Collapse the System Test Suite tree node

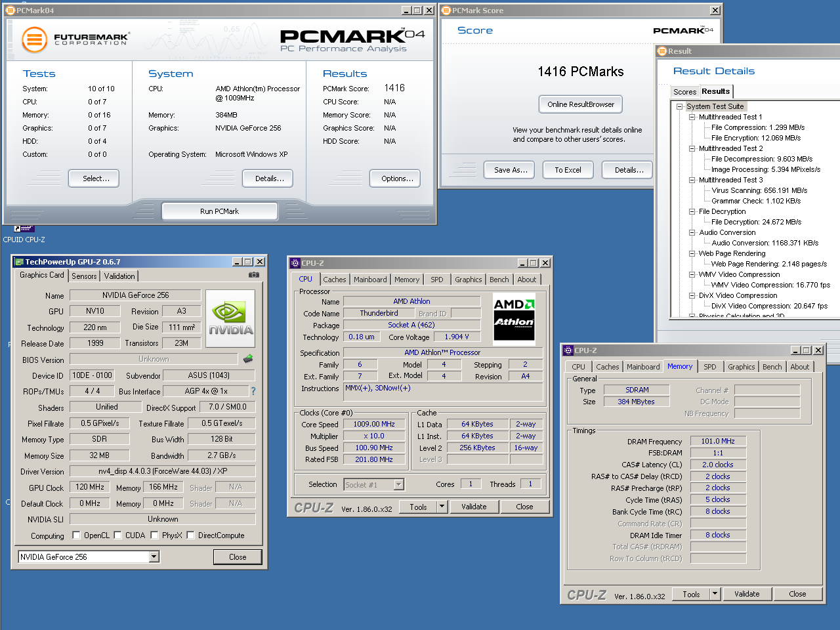(679, 106)
